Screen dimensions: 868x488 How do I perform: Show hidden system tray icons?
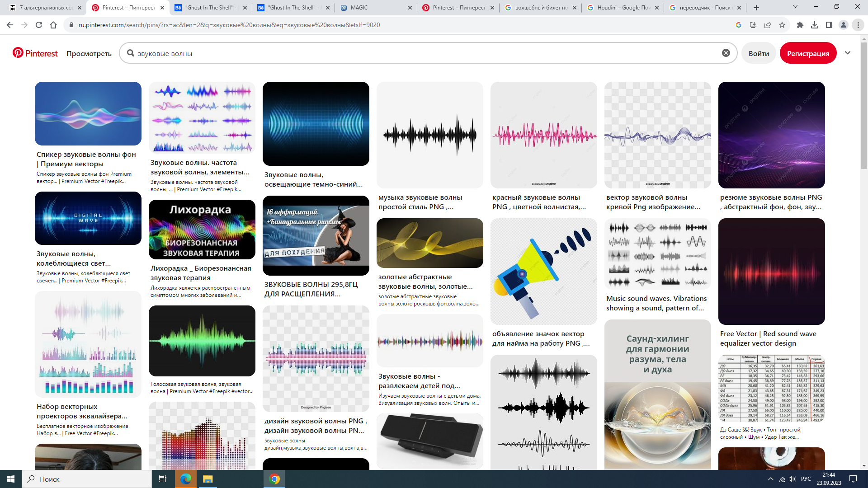[x=770, y=479]
